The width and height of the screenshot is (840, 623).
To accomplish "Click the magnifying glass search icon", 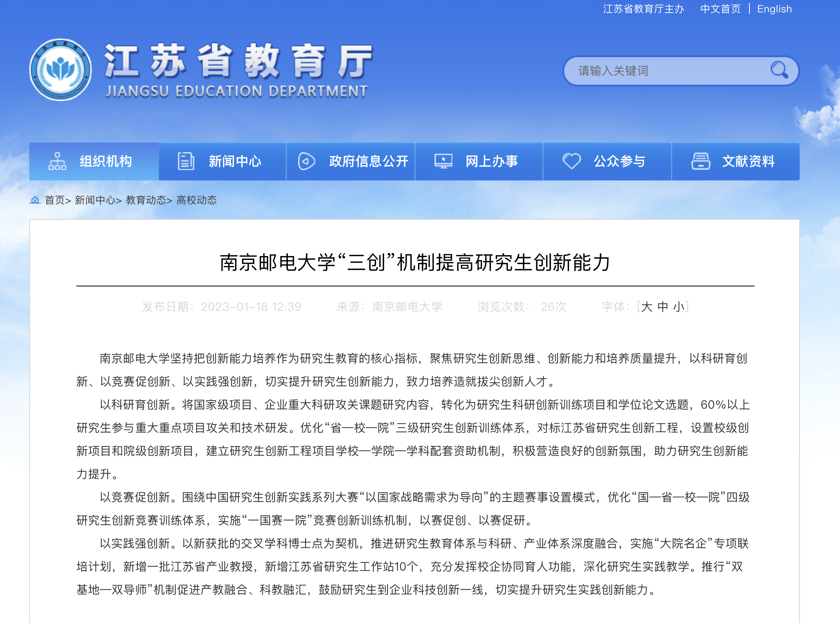I will click(x=779, y=70).
